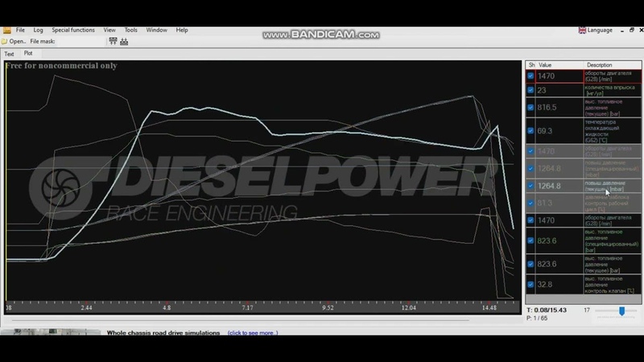Click the time axis label 9.52
The image size is (644, 362).
(328, 308)
